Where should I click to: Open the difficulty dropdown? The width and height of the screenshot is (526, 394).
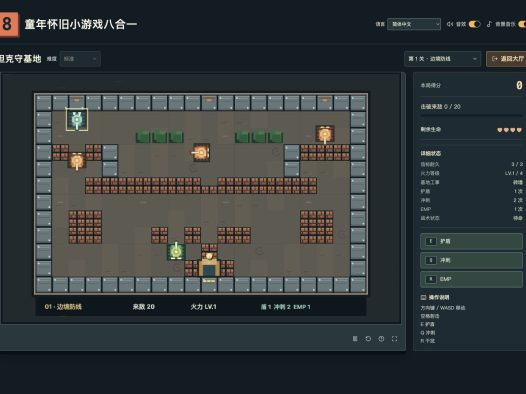[80, 59]
